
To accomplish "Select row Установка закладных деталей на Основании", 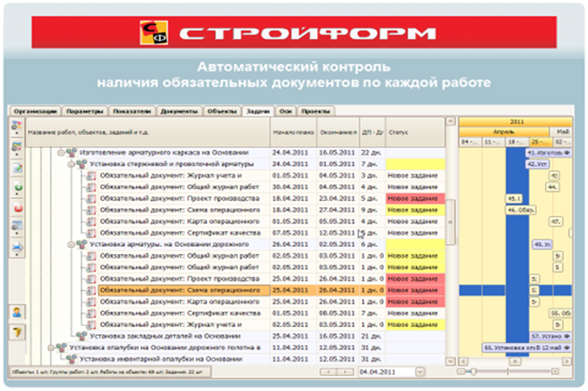I will click(x=236, y=336).
